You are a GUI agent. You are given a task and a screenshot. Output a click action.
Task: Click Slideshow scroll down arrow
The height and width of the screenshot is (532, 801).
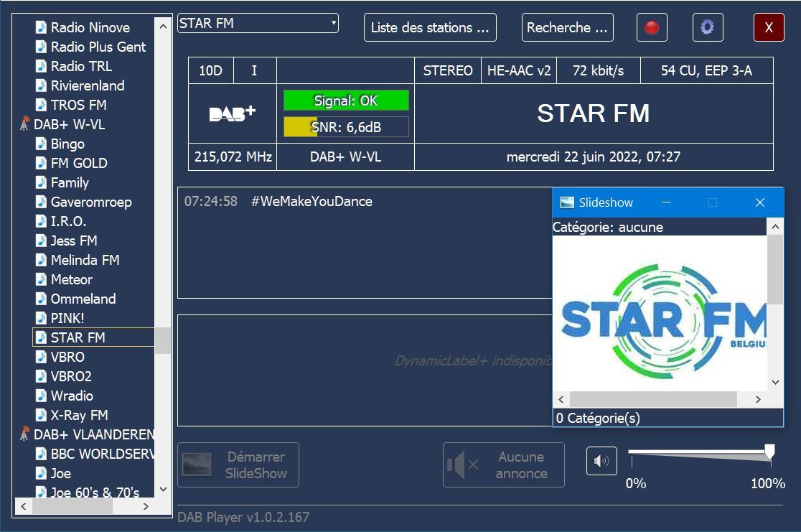coord(775,382)
